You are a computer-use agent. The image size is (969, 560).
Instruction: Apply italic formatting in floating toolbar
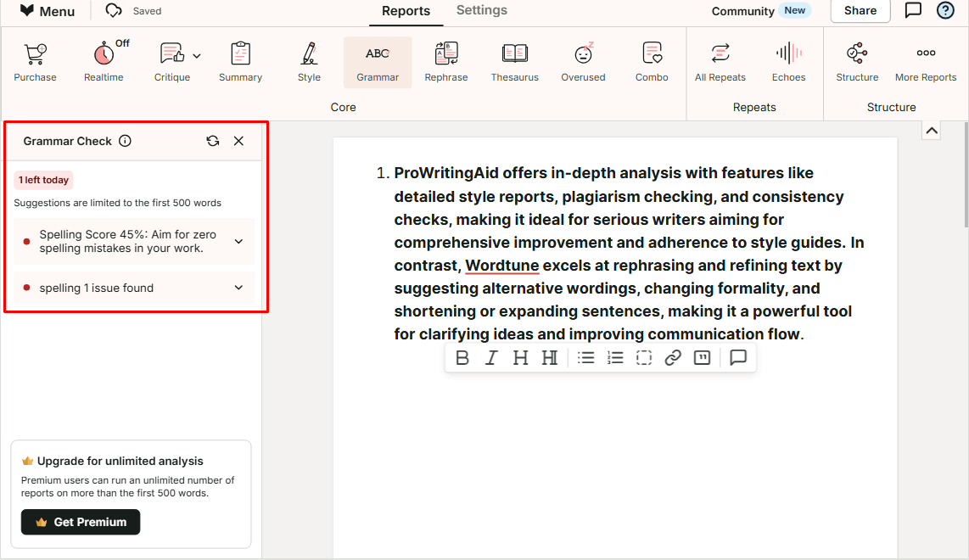491,358
